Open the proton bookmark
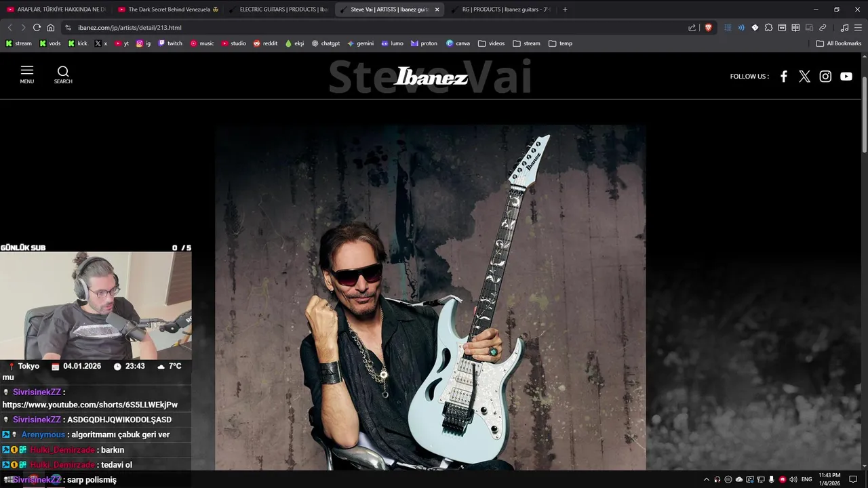 pyautogui.click(x=424, y=43)
